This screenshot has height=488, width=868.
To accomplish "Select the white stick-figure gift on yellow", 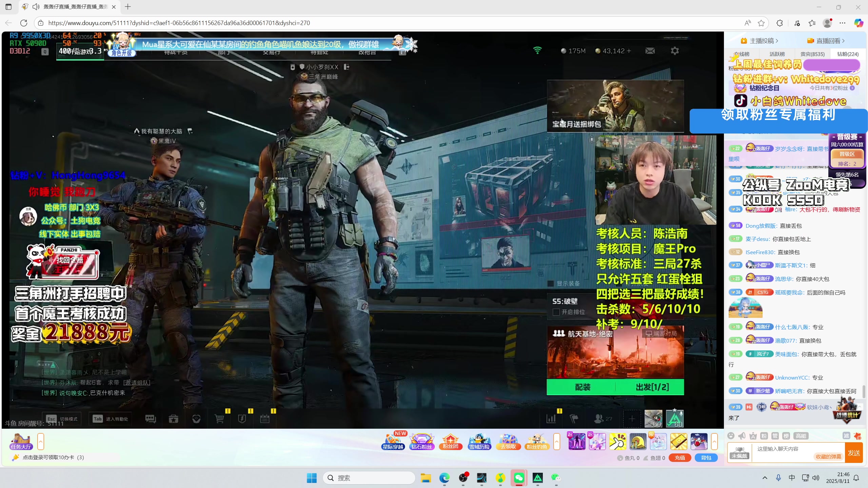I will point(617,441).
